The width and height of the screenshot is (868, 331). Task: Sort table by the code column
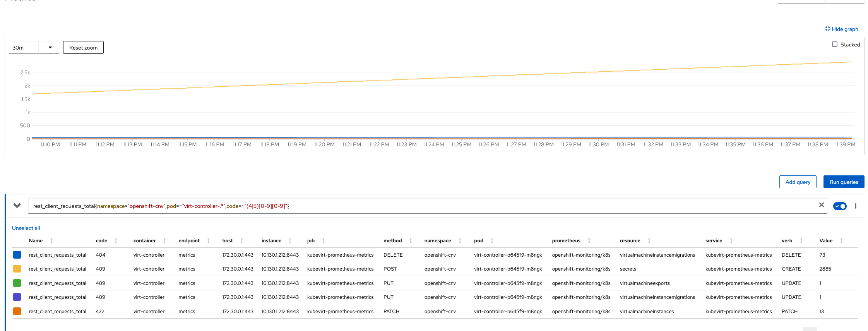(106, 240)
